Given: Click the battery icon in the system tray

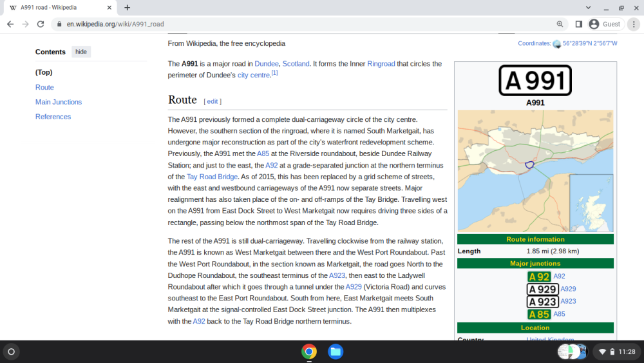Looking at the screenshot, I should pos(612,352).
